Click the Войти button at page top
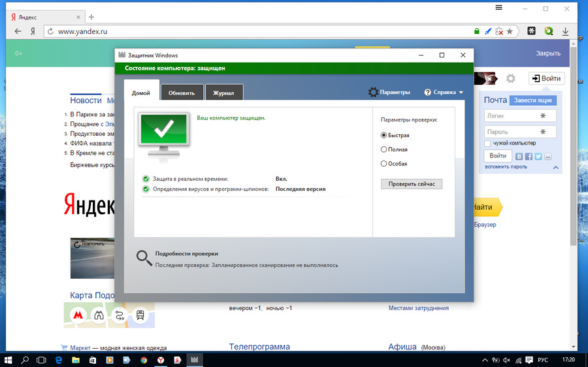This screenshot has width=588, height=367. 546,78
